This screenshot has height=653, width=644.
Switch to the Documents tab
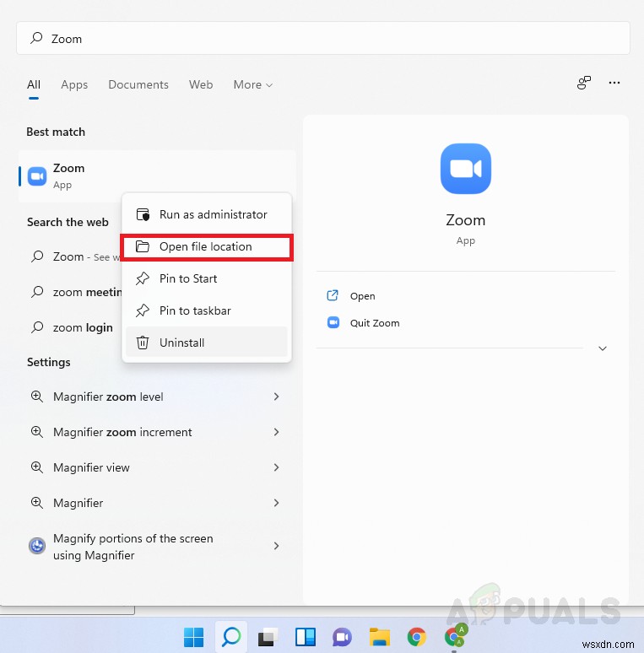pos(138,84)
